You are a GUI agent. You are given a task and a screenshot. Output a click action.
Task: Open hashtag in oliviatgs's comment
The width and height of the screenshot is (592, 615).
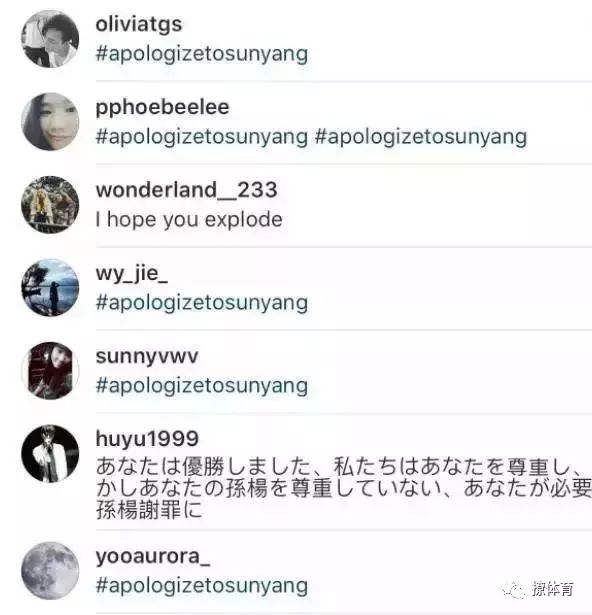coord(202,54)
